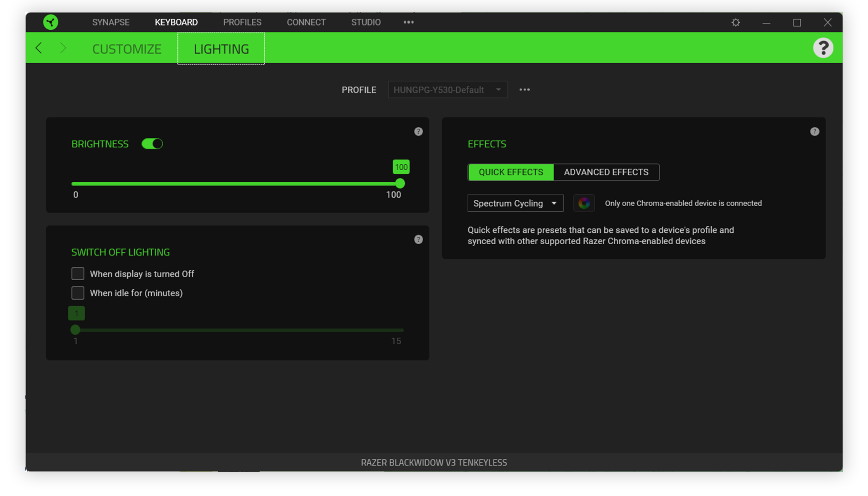868x496 pixels.
Task: Toggle the Brightness switch off
Action: [x=152, y=144]
